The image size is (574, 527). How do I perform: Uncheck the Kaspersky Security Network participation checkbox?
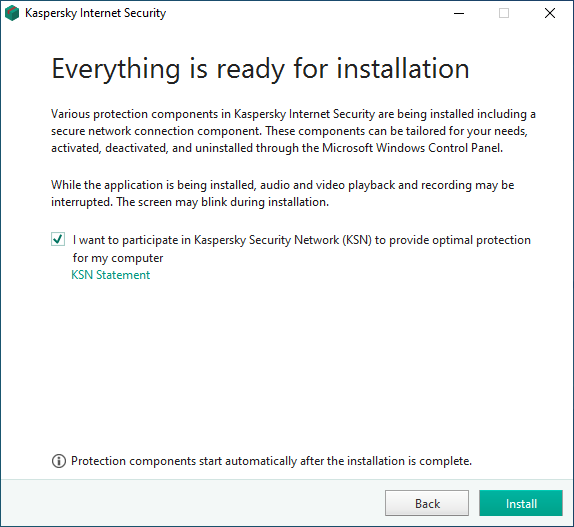coord(58,239)
